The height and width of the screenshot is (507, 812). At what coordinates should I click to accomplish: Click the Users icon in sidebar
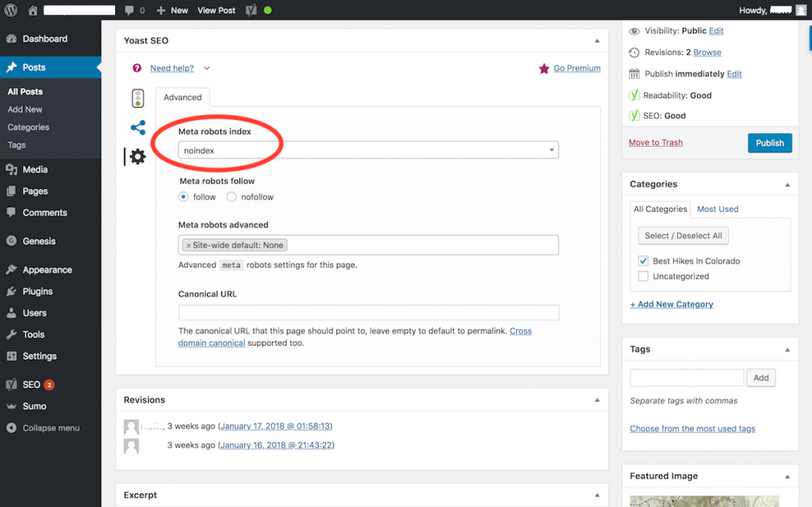[11, 313]
